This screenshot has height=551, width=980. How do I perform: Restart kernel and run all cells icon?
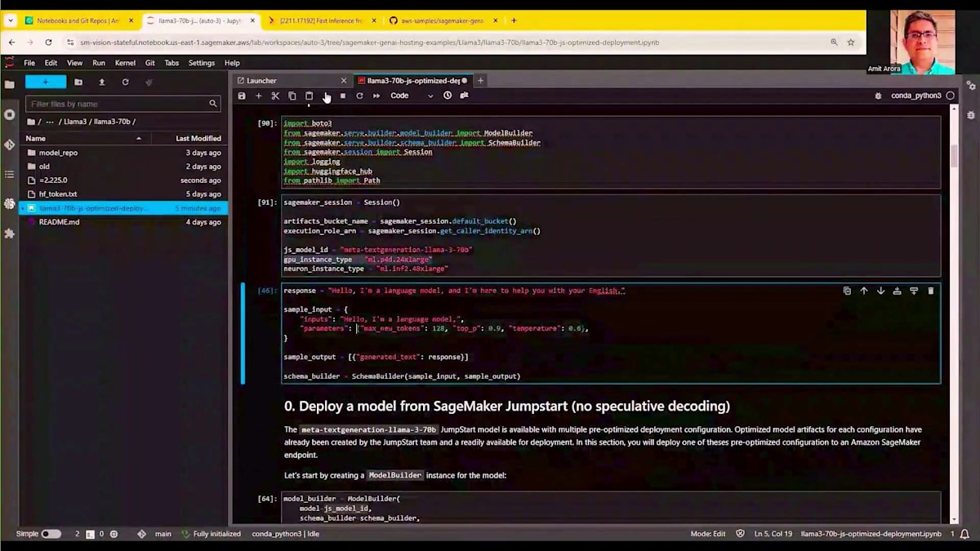pos(376,96)
